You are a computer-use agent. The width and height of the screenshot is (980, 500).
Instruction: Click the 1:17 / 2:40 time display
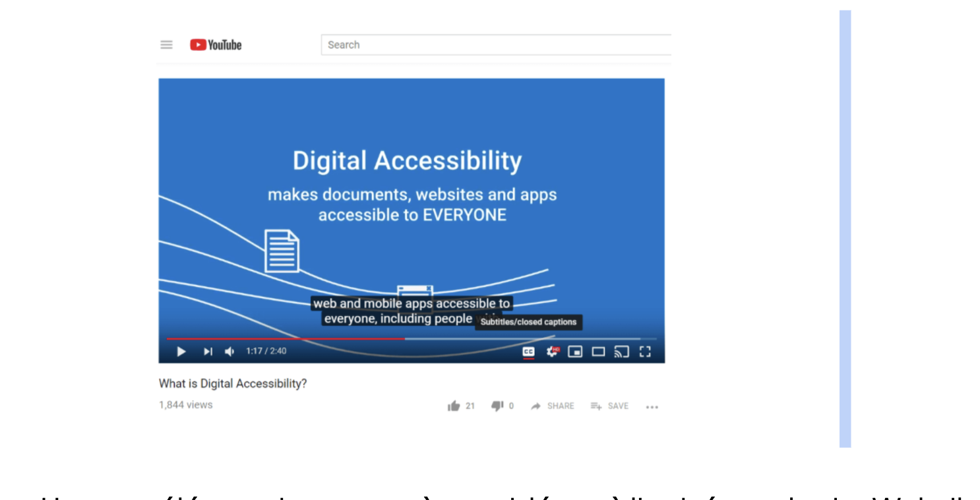(x=266, y=351)
